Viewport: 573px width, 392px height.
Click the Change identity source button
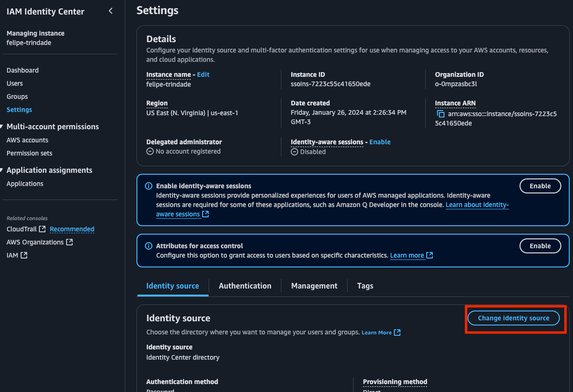pyautogui.click(x=513, y=318)
